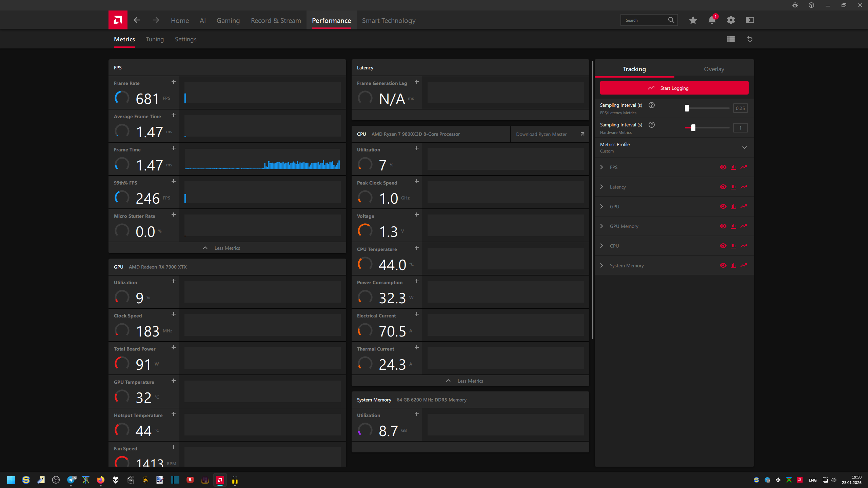The image size is (868, 488).
Task: Hide CPU metrics via eye icon
Action: point(723,246)
